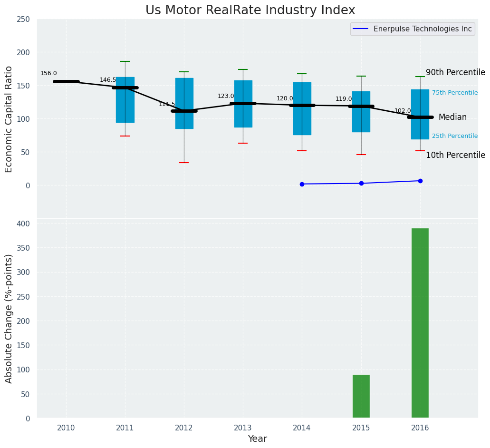Click the 10th Percentile annotation
The image size is (490, 448).
point(455,156)
